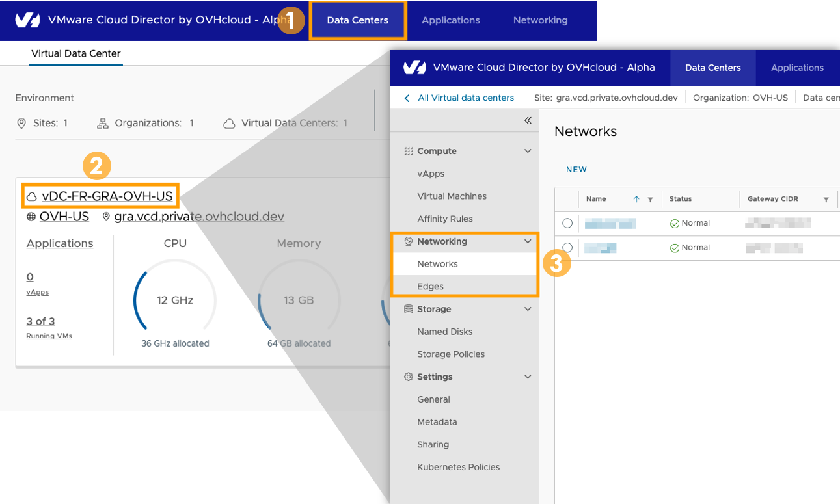
Task: Click the location pin icon beside gra.vcd.private.ovhcloud.dev
Action: (107, 217)
